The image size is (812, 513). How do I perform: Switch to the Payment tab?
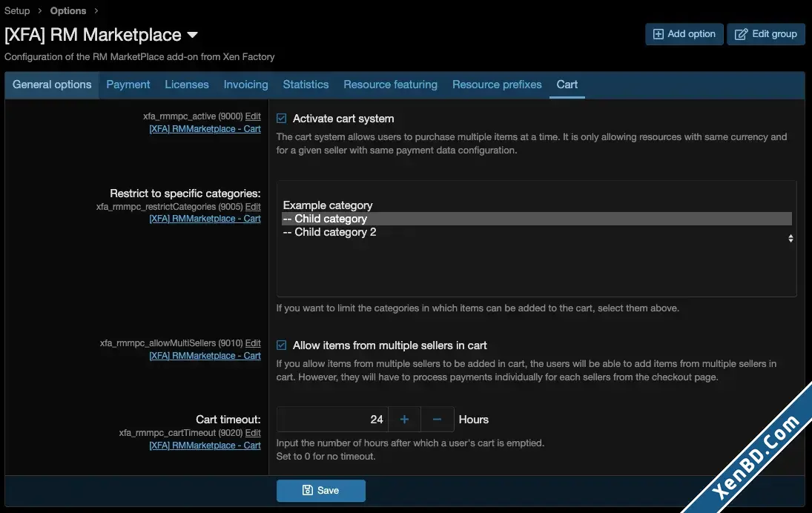point(128,85)
